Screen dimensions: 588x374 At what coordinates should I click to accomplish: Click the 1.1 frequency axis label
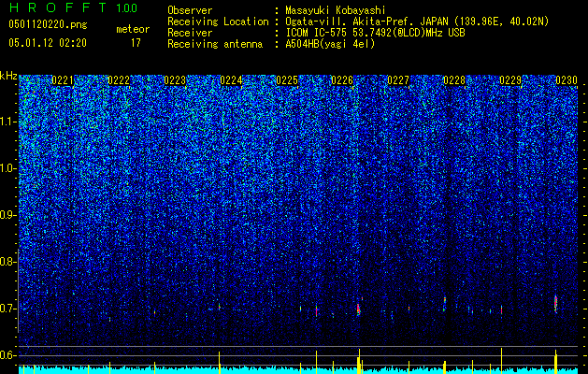click(x=8, y=122)
